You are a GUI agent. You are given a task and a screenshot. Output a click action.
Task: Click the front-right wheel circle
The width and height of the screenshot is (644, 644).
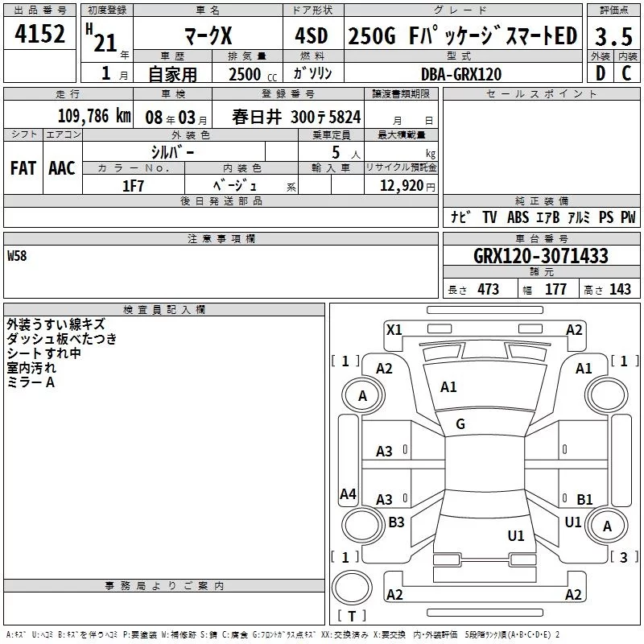[607, 395]
